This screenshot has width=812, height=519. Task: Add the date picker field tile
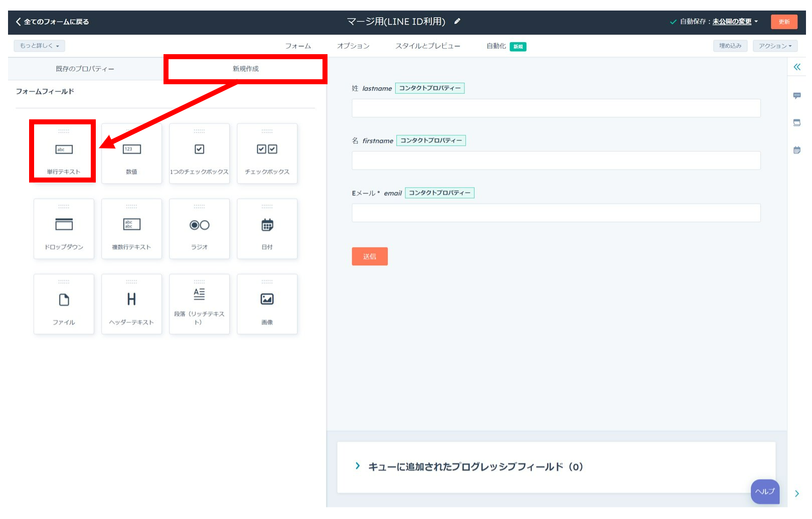coord(267,229)
